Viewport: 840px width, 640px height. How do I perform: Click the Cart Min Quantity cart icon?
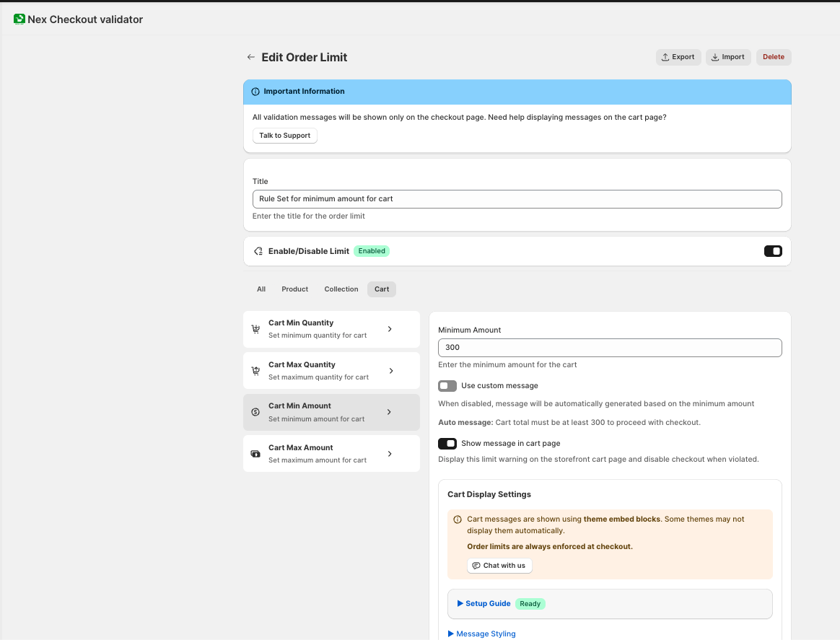tap(255, 329)
